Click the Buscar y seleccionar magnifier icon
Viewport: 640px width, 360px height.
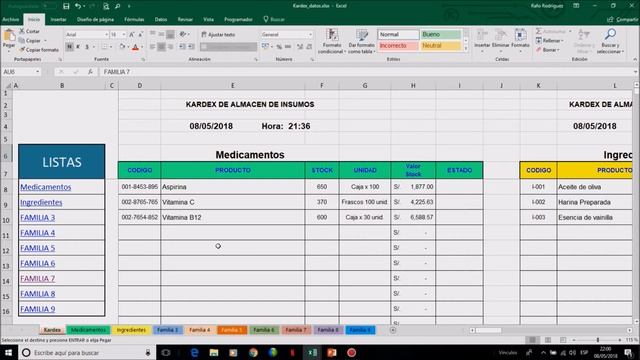coord(610,34)
